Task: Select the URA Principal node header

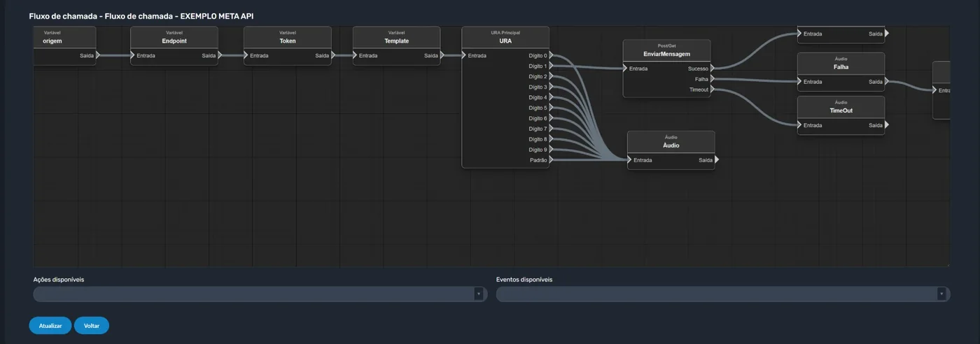Action: 505,38
